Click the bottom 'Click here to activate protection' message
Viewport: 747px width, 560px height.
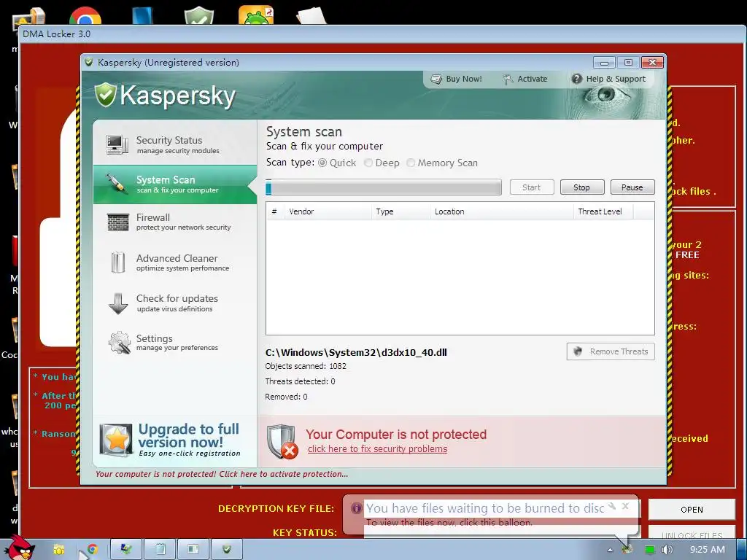pyautogui.click(x=222, y=474)
